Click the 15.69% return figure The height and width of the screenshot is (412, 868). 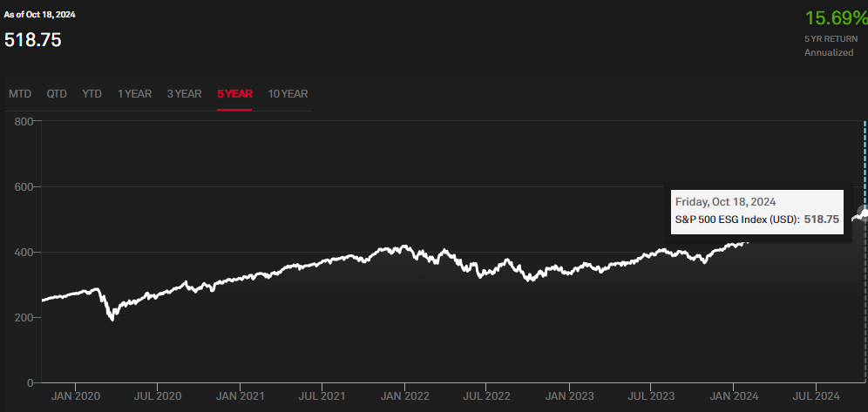pos(836,18)
